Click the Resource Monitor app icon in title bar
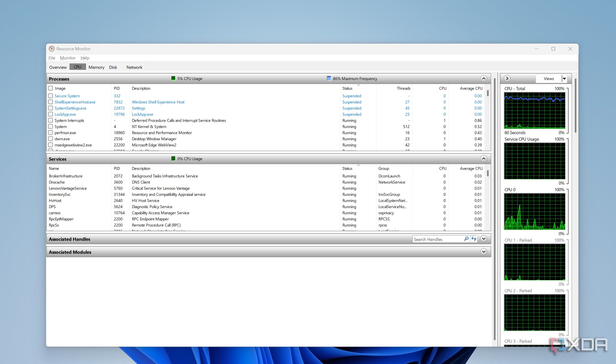 click(x=52, y=49)
